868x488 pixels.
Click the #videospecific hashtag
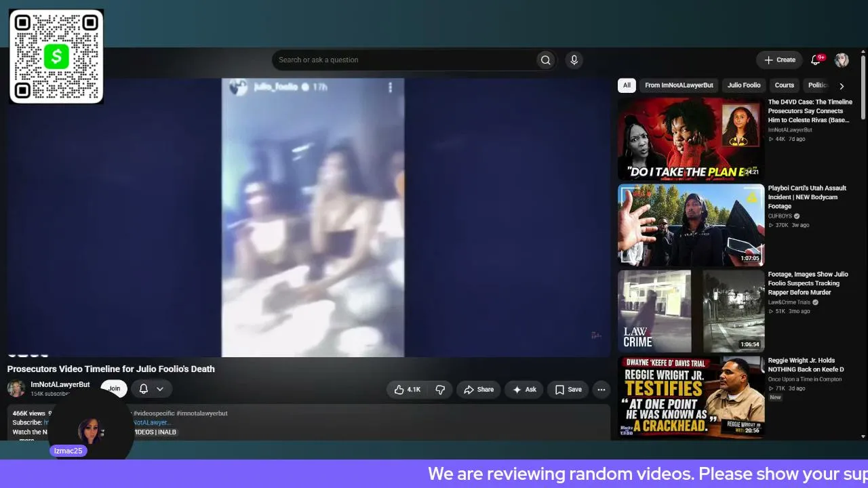pos(153,413)
